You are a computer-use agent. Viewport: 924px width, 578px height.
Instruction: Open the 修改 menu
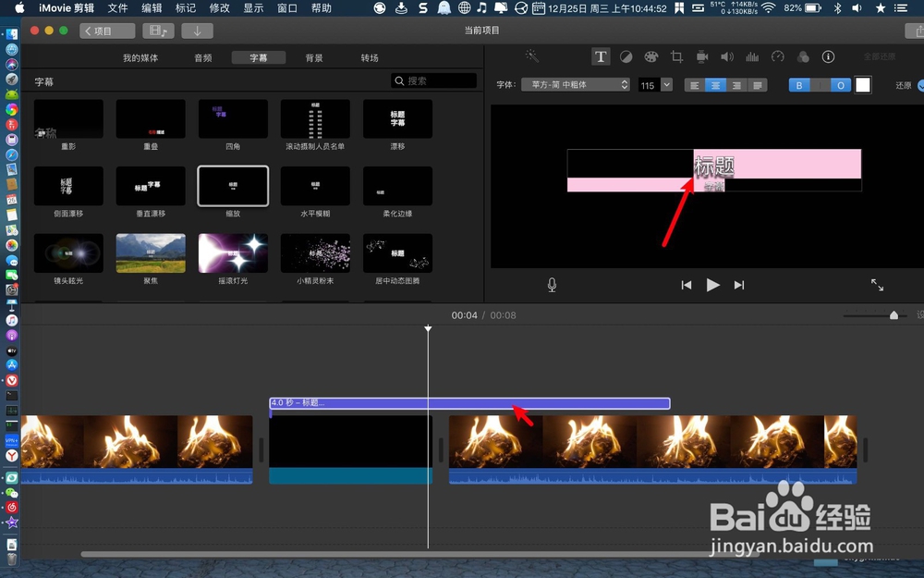(220, 8)
